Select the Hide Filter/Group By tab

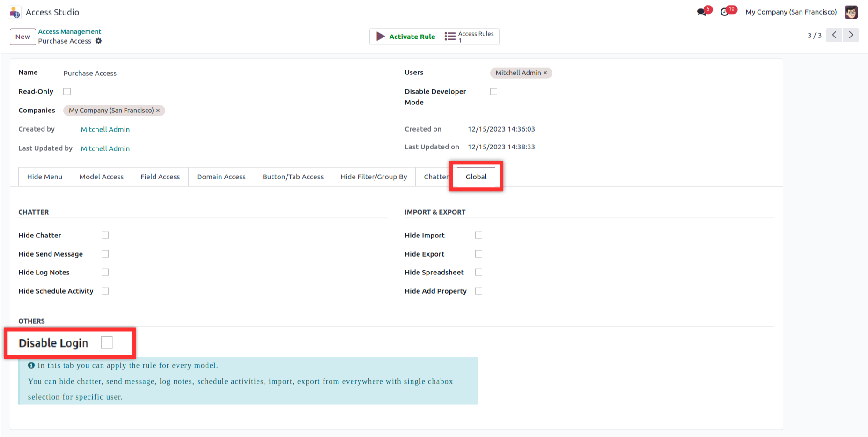coord(374,177)
